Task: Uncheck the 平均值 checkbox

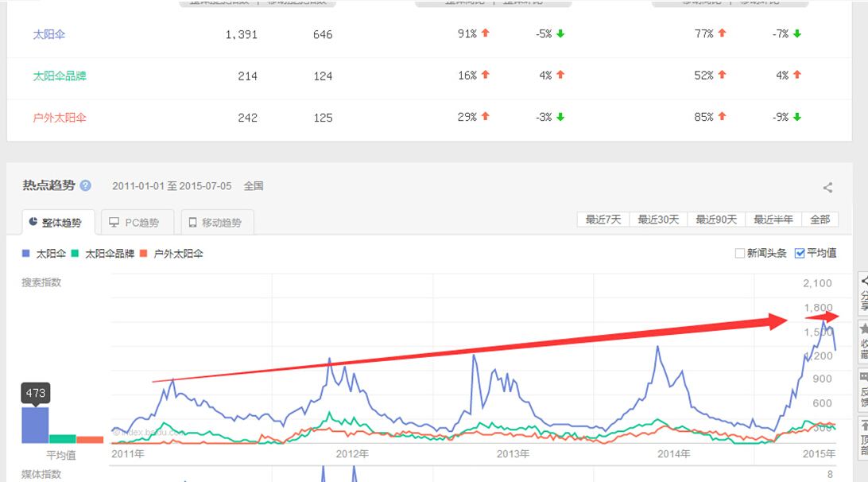Action: click(800, 254)
